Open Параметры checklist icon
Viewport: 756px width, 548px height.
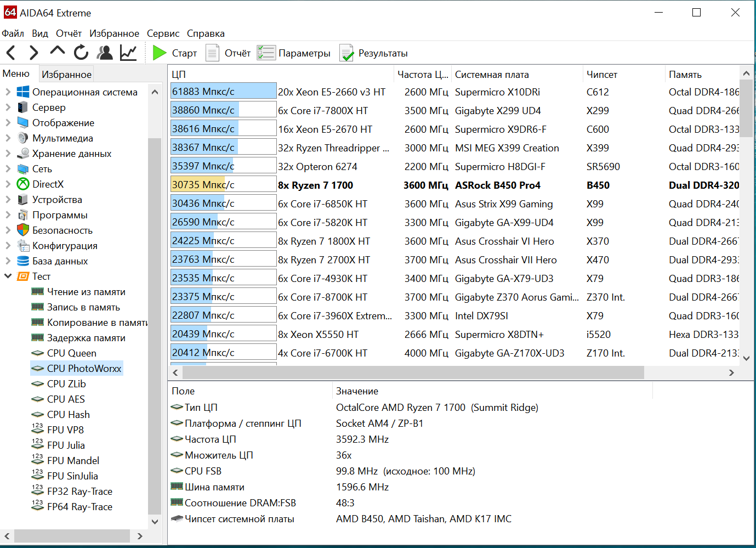tap(266, 53)
